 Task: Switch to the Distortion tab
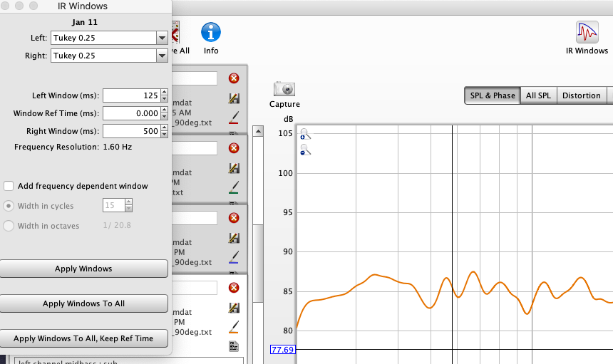[581, 95]
